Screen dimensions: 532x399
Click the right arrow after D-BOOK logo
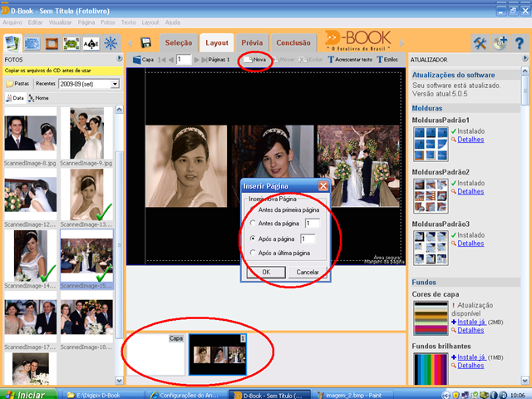tap(402, 43)
